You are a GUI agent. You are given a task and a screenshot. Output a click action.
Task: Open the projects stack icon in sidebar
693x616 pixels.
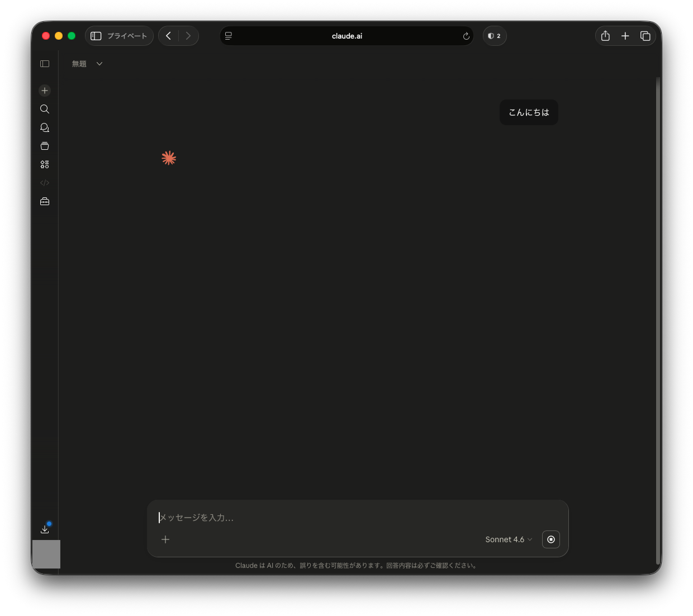pyautogui.click(x=45, y=146)
